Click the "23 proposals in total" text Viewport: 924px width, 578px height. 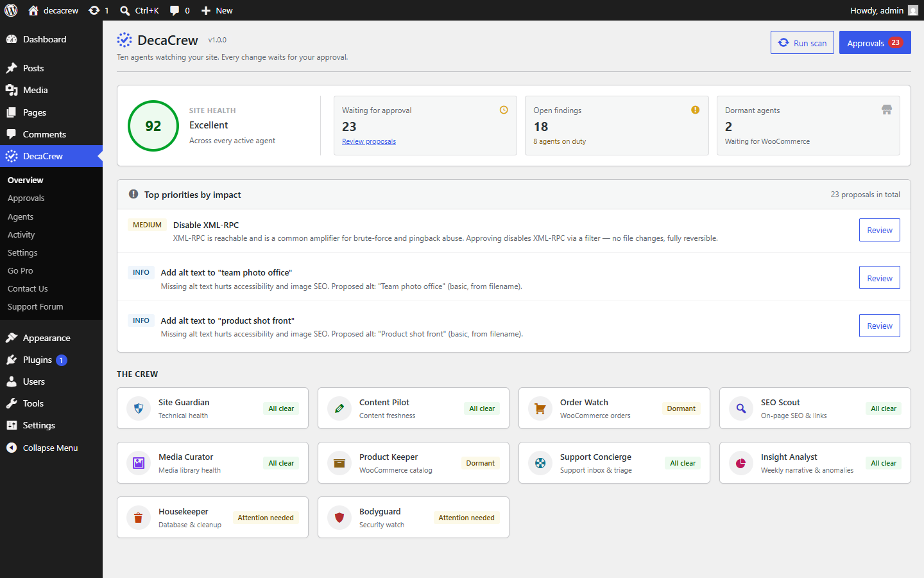point(865,195)
